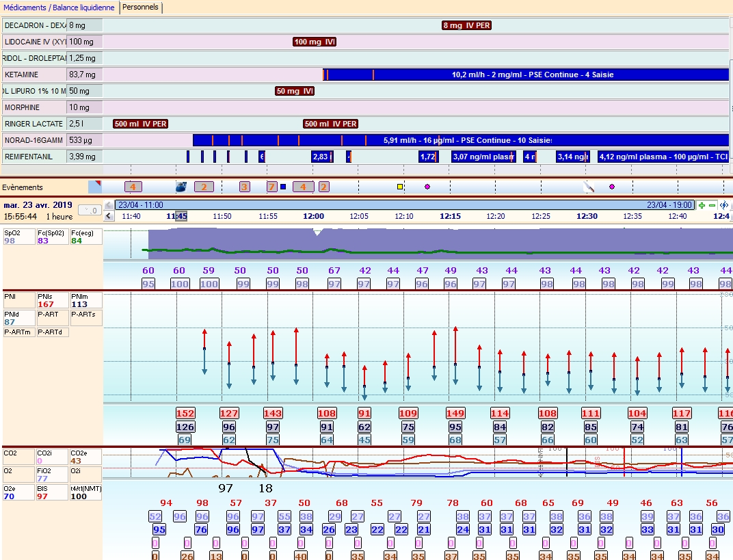This screenshot has width=733, height=560.
Task: Click the event marker numbered 7
Action: click(x=272, y=187)
